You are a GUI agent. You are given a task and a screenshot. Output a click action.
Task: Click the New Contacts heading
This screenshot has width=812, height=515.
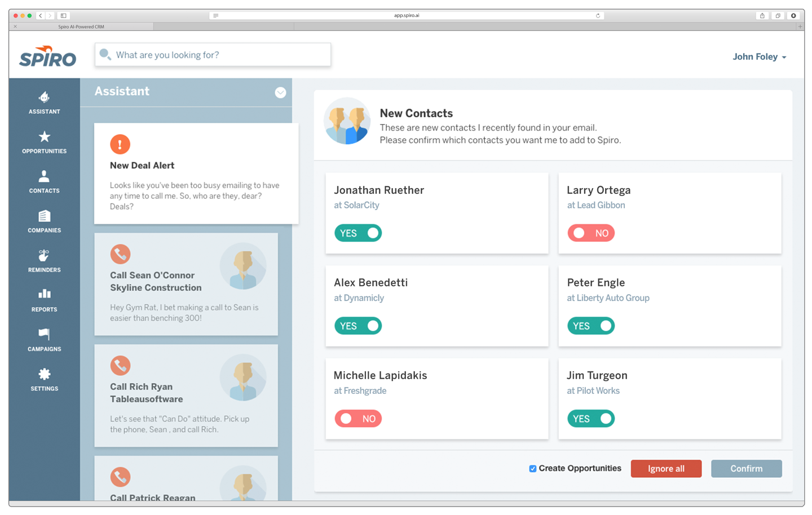click(x=416, y=113)
